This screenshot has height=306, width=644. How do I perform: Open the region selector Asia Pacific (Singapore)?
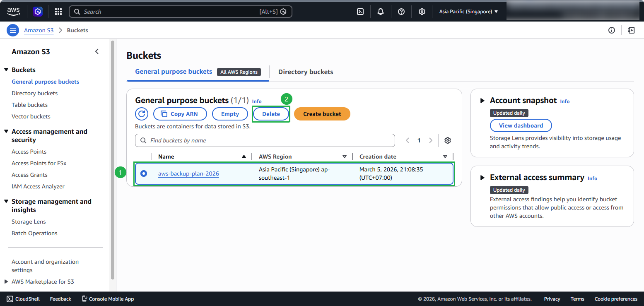tap(468, 12)
